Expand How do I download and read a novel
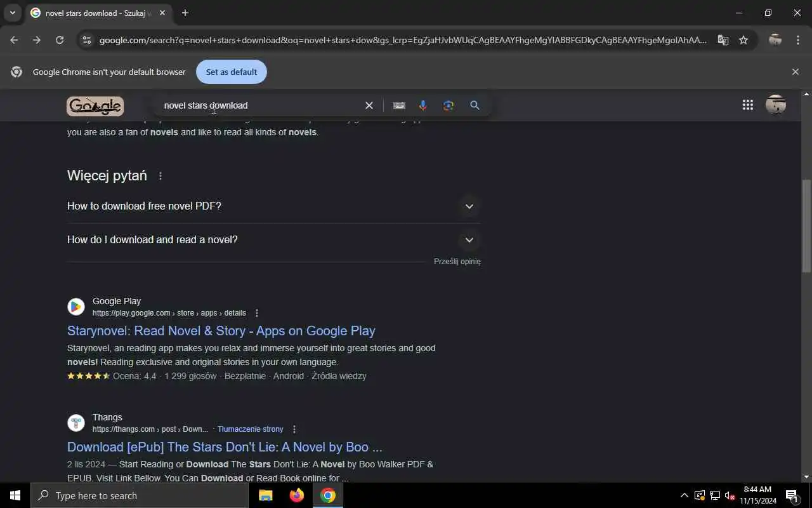The height and width of the screenshot is (508, 812). [273, 240]
